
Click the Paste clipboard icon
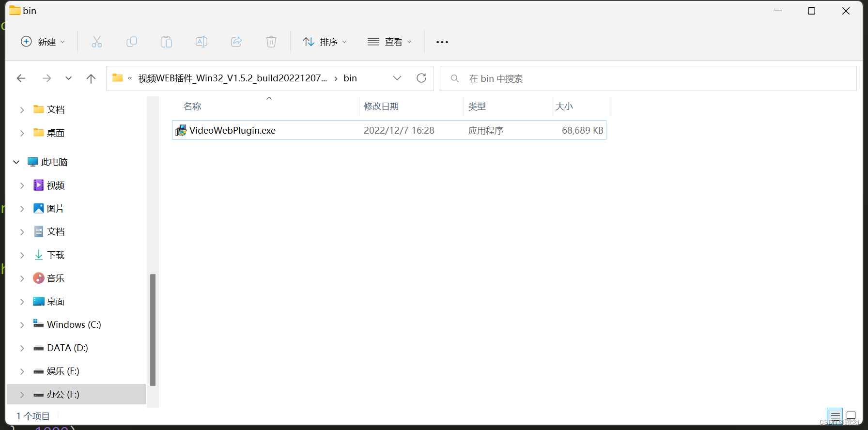(167, 42)
